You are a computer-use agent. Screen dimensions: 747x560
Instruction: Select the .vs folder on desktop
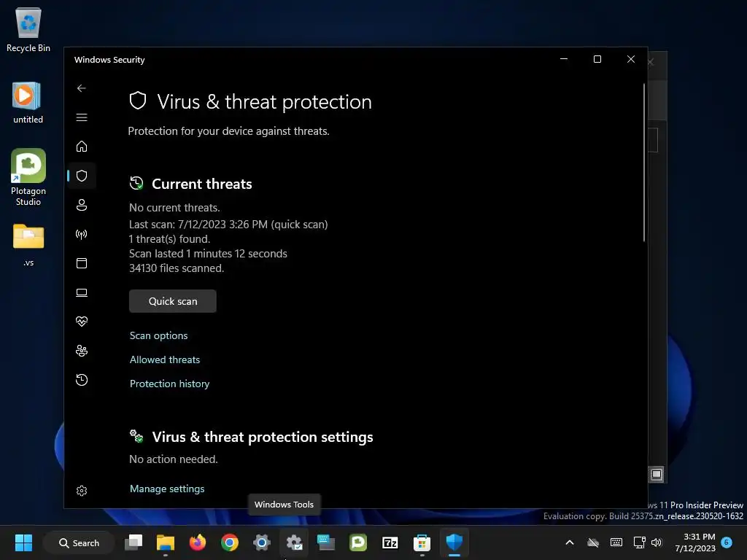(x=28, y=245)
